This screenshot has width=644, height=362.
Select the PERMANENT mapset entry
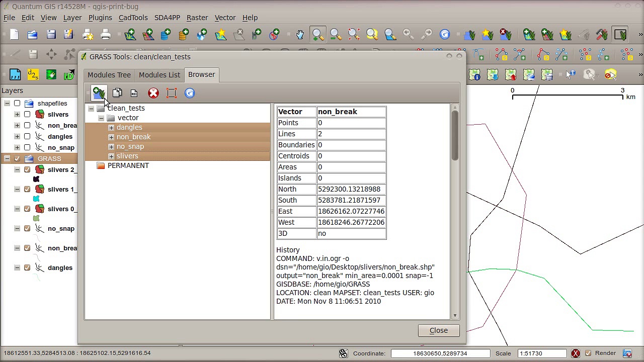(128, 165)
